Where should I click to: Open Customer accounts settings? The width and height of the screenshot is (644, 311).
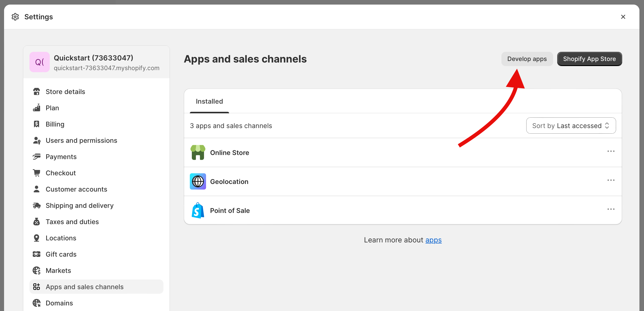click(96, 189)
